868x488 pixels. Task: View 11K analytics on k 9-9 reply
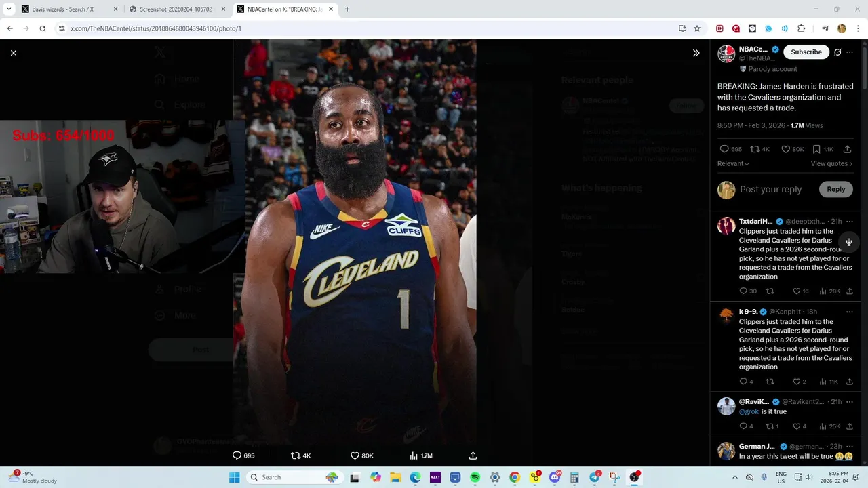coord(829,382)
